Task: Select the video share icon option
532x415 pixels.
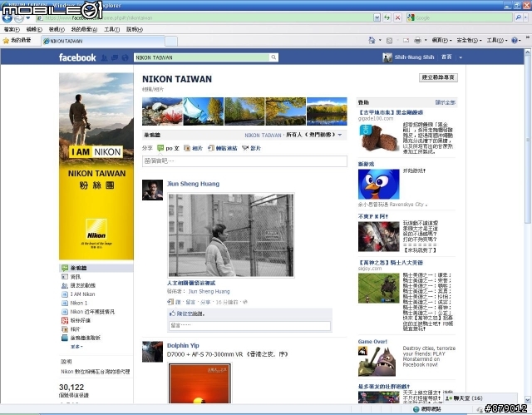Action: (251, 148)
